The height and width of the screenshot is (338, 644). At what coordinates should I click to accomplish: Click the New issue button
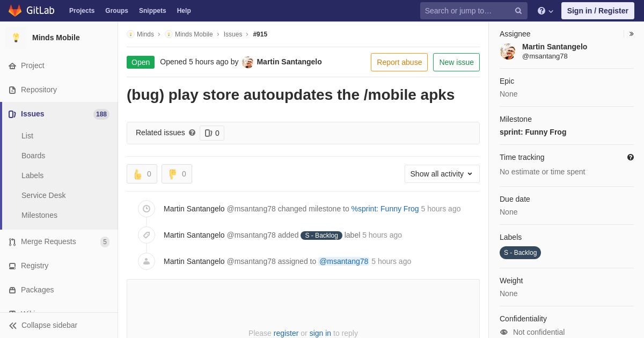click(x=456, y=62)
